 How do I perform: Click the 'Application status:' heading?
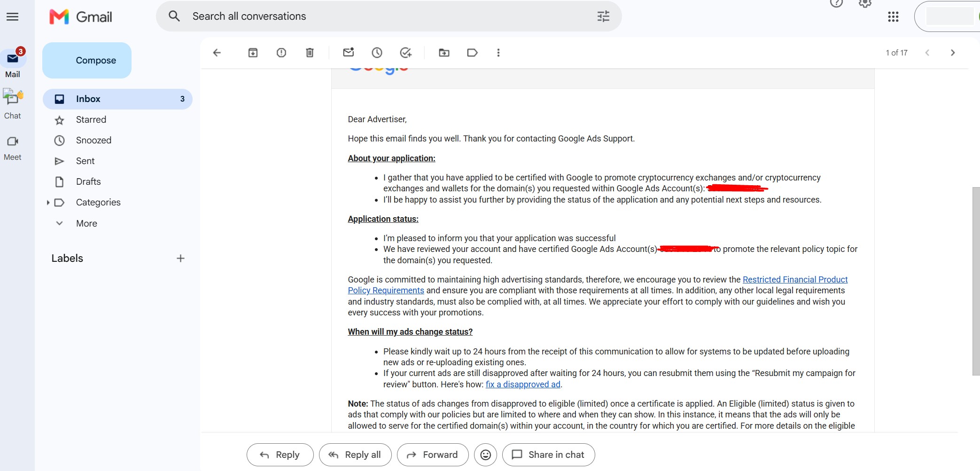(383, 219)
